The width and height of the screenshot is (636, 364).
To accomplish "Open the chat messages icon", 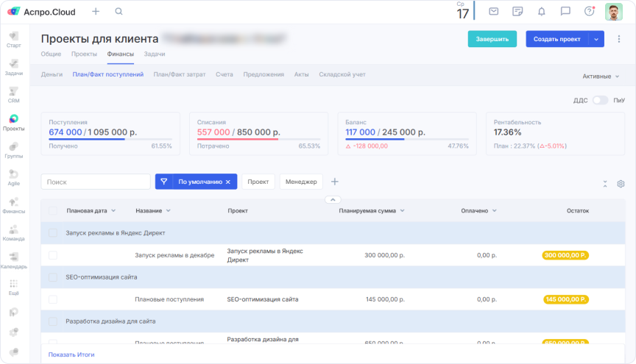I will (565, 12).
